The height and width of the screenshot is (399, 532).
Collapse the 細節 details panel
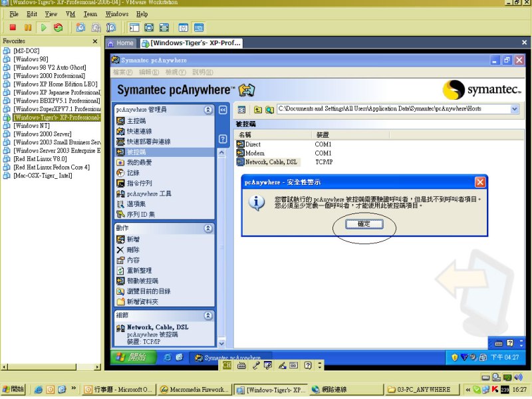pos(208,315)
